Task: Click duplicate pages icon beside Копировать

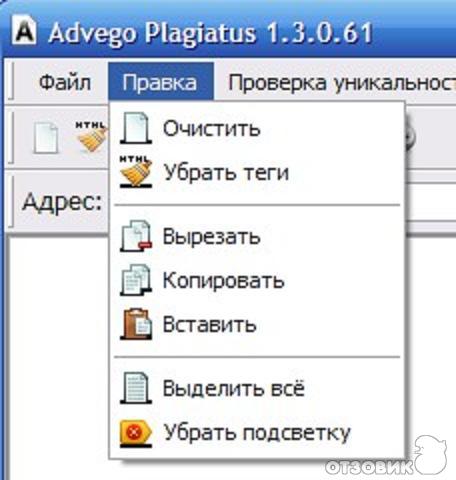Action: coord(136,280)
